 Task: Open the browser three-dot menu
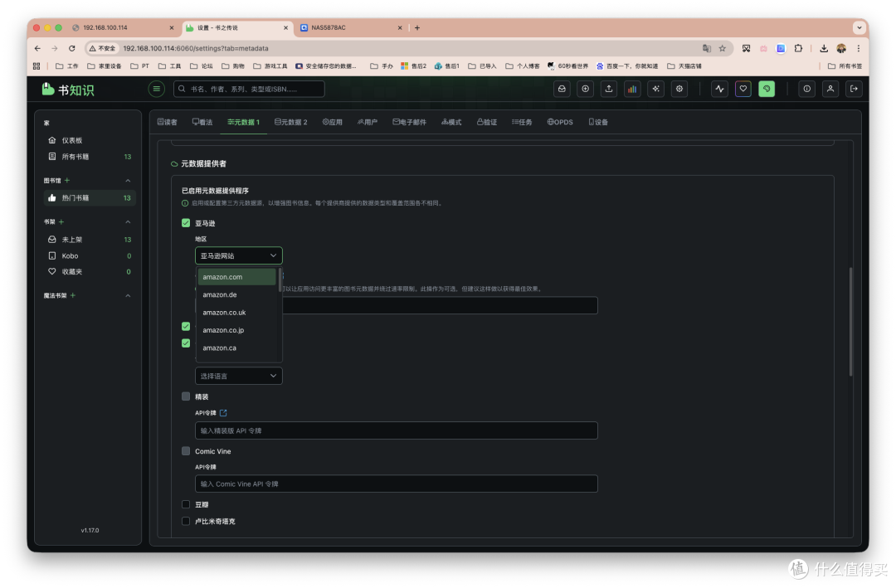point(859,49)
